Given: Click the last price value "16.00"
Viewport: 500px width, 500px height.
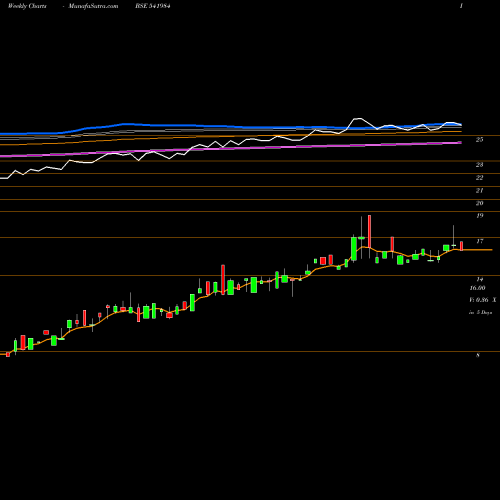Looking at the screenshot, I should [x=477, y=288].
